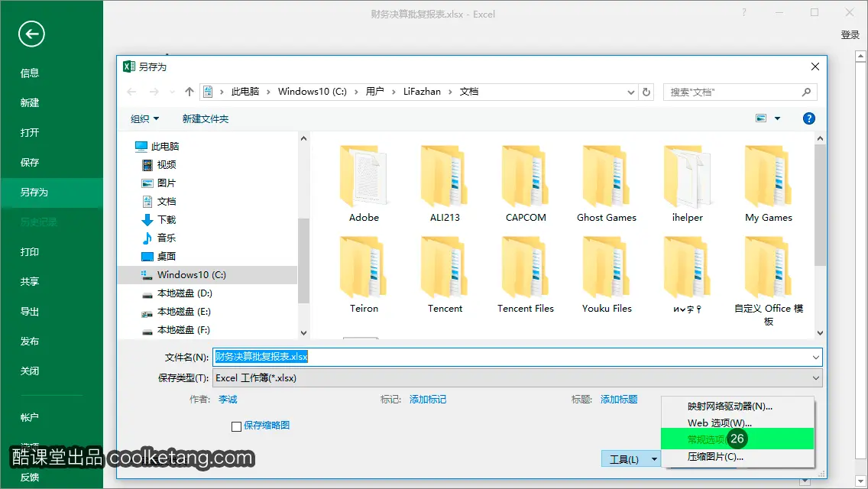Open the Tencent Files folder
The image size is (868, 489).
click(x=526, y=275)
